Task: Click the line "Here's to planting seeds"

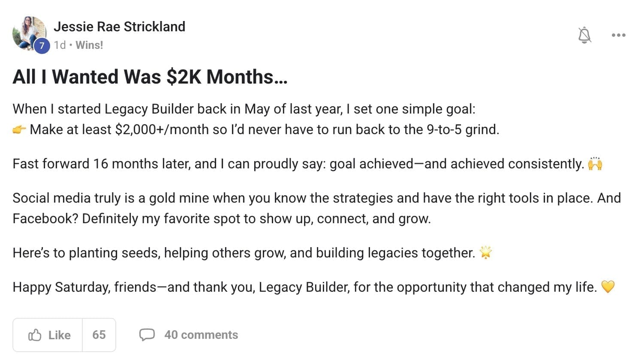Action: 243,253
